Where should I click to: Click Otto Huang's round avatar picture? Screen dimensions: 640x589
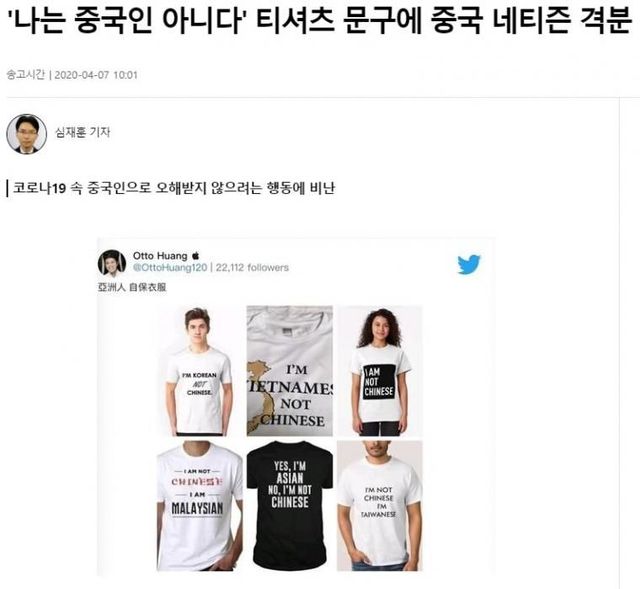pos(112,263)
